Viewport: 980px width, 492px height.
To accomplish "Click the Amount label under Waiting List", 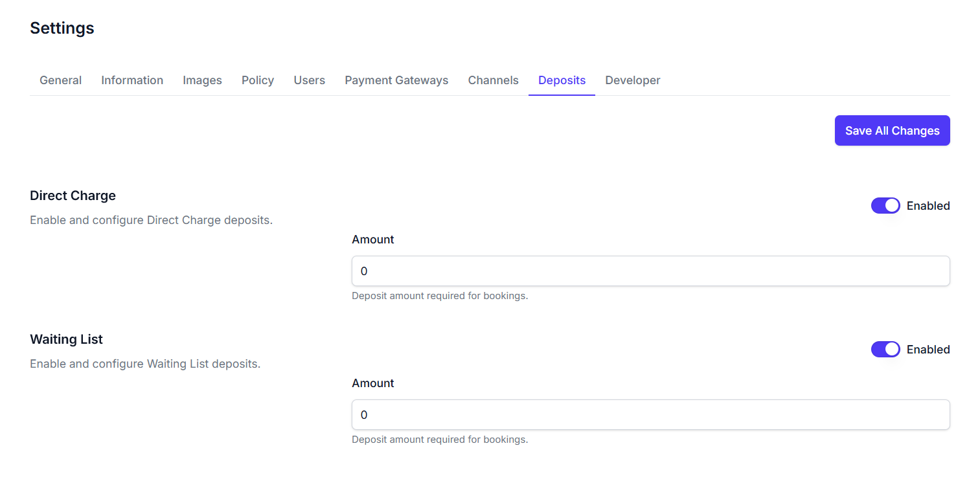I will click(x=373, y=383).
